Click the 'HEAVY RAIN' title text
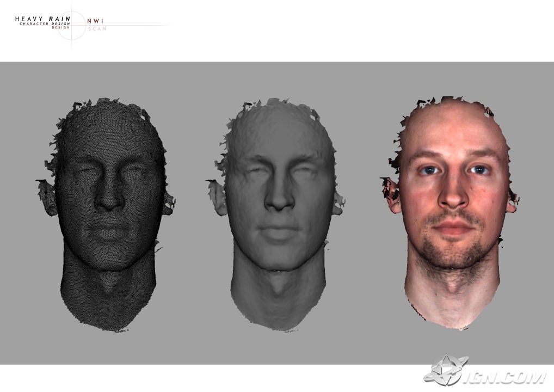The width and height of the screenshot is (554, 392). click(x=43, y=19)
